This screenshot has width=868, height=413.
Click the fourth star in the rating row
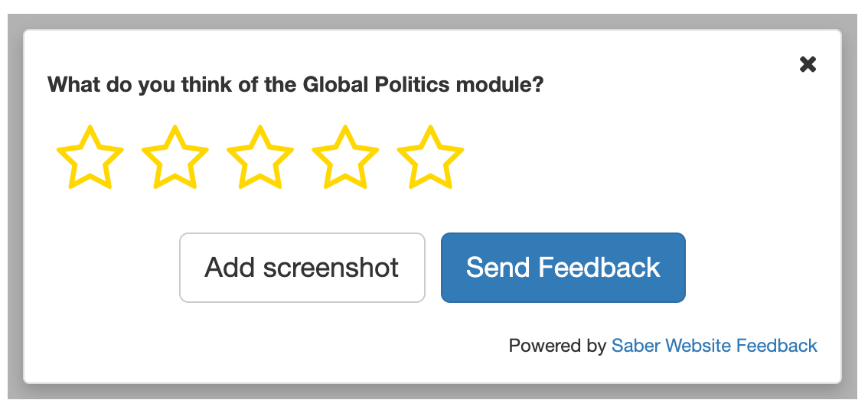[x=345, y=158]
